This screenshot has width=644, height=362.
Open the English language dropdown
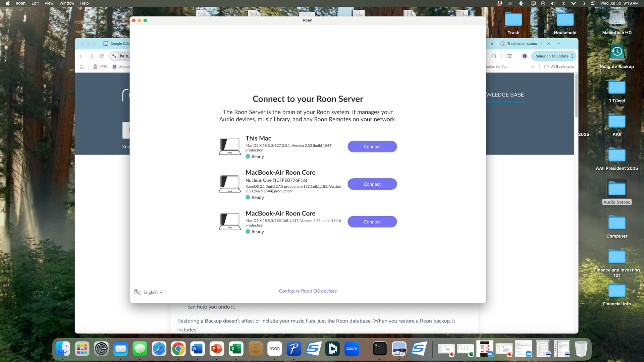153,292
